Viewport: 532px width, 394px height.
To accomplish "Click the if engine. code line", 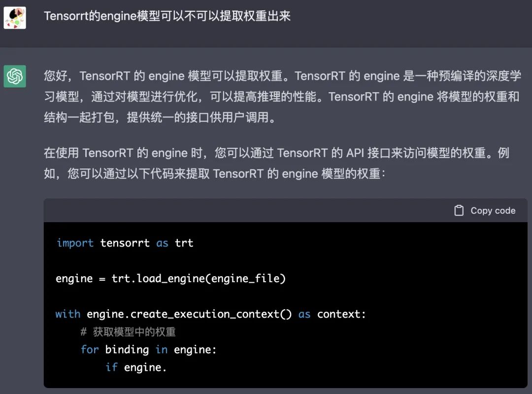I will pyautogui.click(x=136, y=367).
